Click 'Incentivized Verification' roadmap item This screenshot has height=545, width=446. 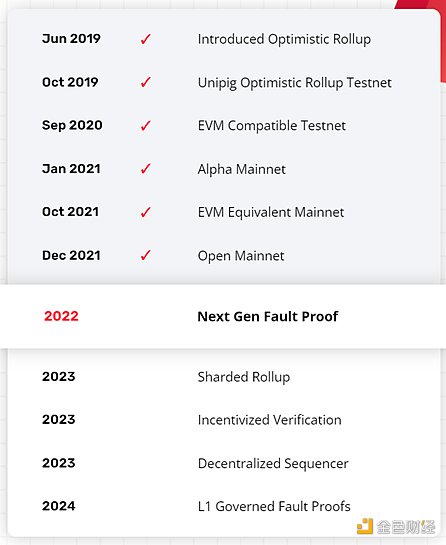[x=269, y=420]
